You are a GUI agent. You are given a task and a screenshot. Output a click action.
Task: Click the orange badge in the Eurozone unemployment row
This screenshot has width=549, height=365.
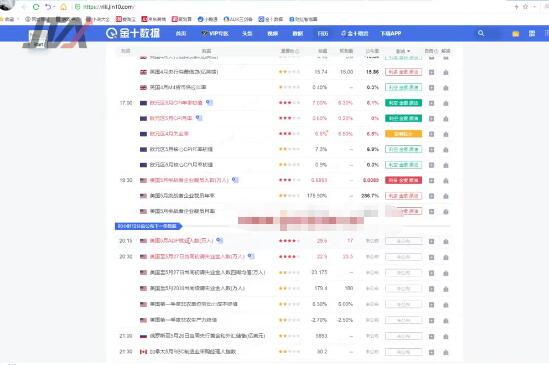(x=403, y=134)
